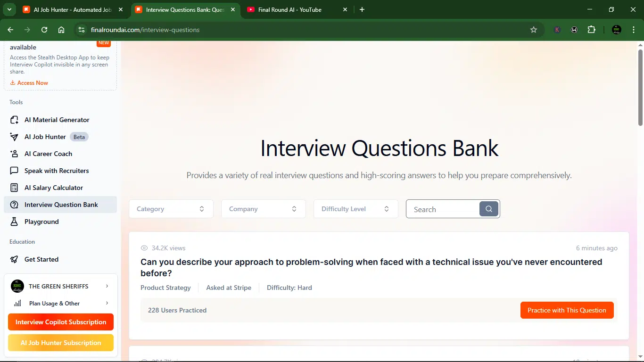Viewport: 644px width, 362px height.
Task: Click the address bar URL
Action: pyautogui.click(x=145, y=30)
